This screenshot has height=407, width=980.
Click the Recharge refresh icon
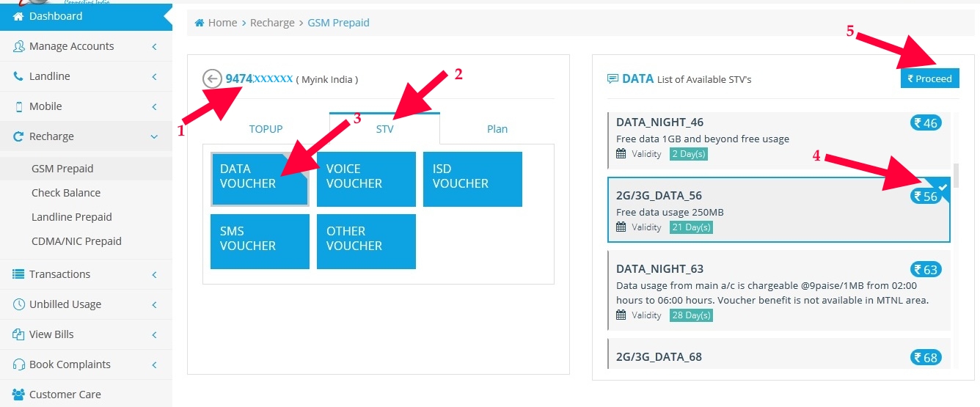[x=19, y=136]
